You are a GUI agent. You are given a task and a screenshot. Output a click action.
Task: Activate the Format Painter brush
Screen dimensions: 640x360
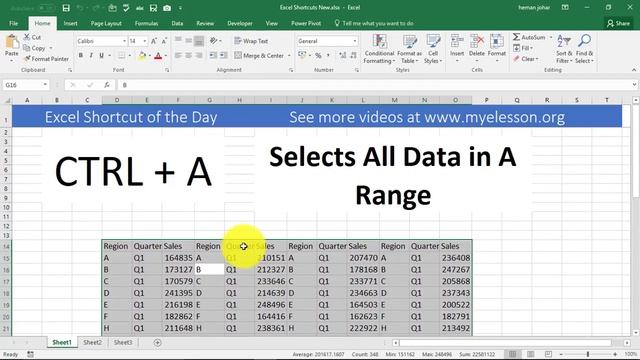pyautogui.click(x=46, y=59)
